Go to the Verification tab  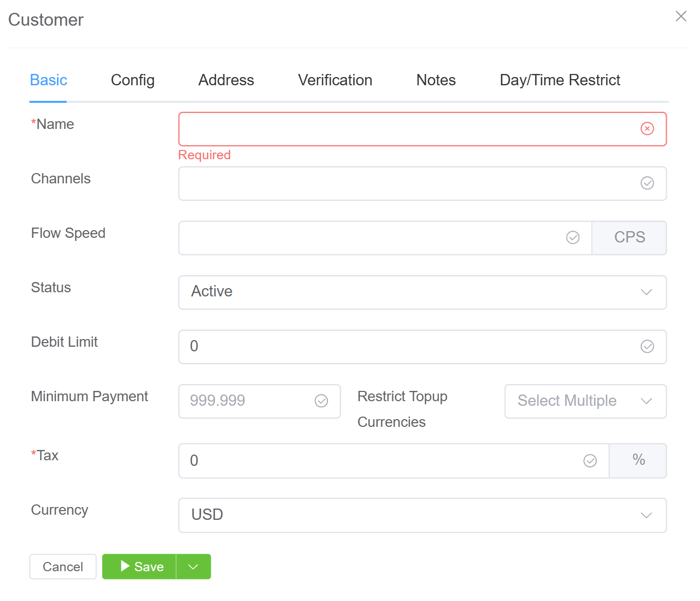[x=335, y=80]
